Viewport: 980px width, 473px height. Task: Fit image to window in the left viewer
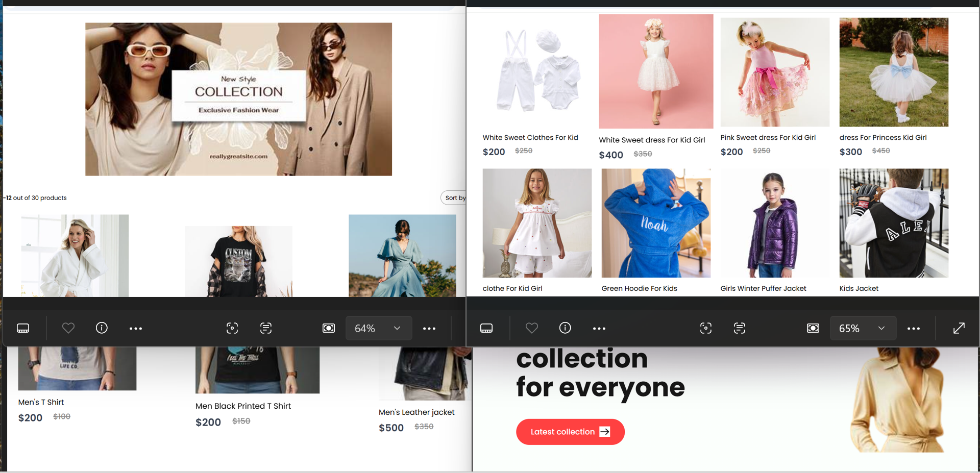pyautogui.click(x=329, y=328)
